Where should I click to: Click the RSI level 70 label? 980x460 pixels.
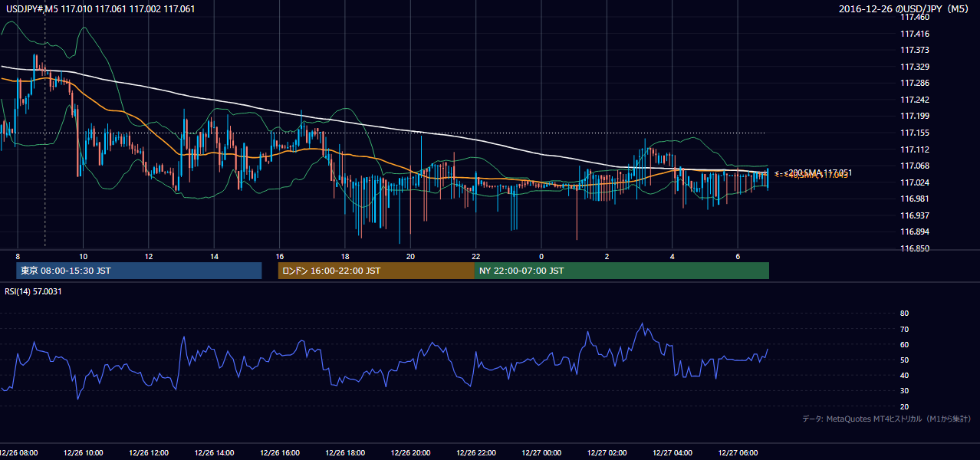(904, 329)
